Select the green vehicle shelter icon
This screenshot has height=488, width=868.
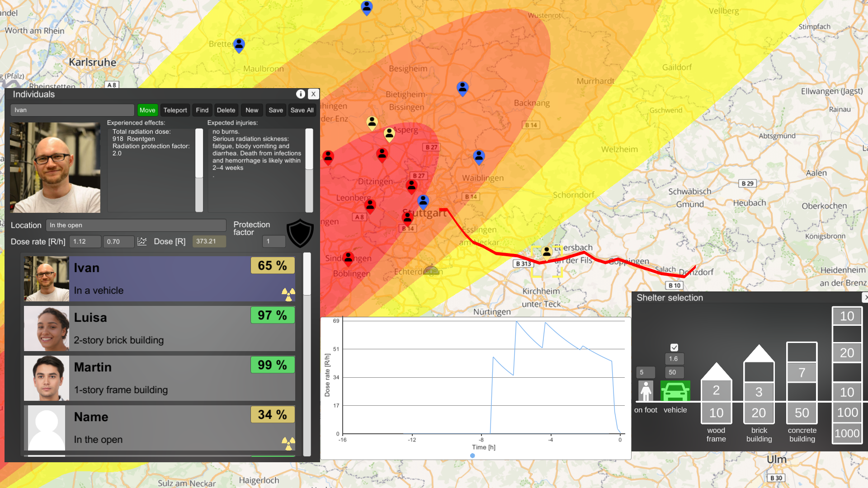click(x=675, y=391)
